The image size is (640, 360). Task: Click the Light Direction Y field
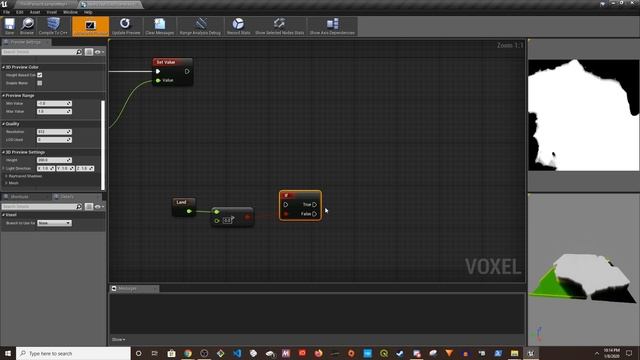[x=65, y=168]
